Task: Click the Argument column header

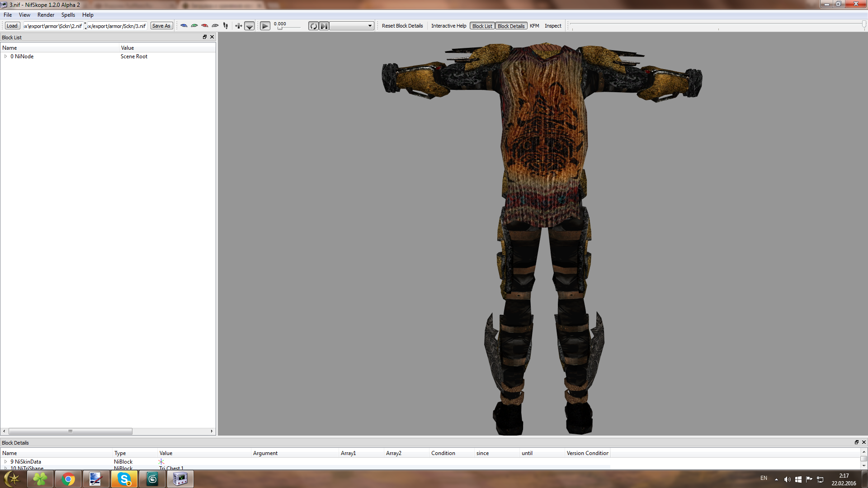Action: [294, 453]
